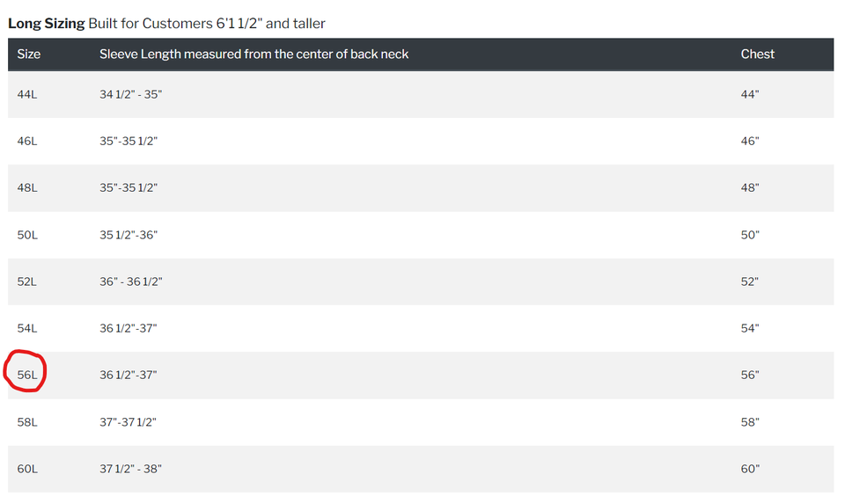Select the 50L size cell
Screen dimensions: 845x504
[27, 235]
